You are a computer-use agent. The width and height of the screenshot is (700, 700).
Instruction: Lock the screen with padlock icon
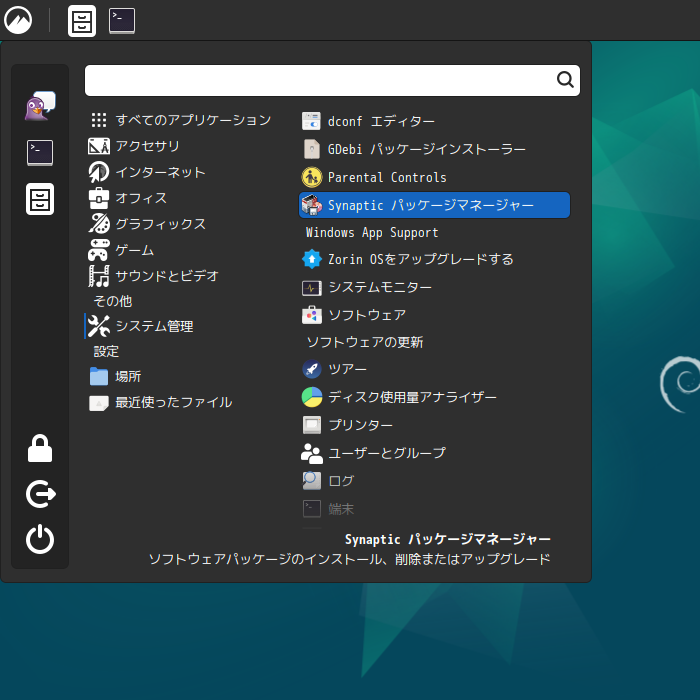click(40, 448)
